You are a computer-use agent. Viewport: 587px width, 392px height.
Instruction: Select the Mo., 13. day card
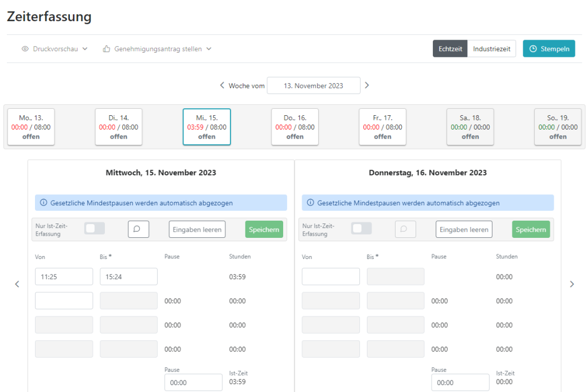[31, 127]
